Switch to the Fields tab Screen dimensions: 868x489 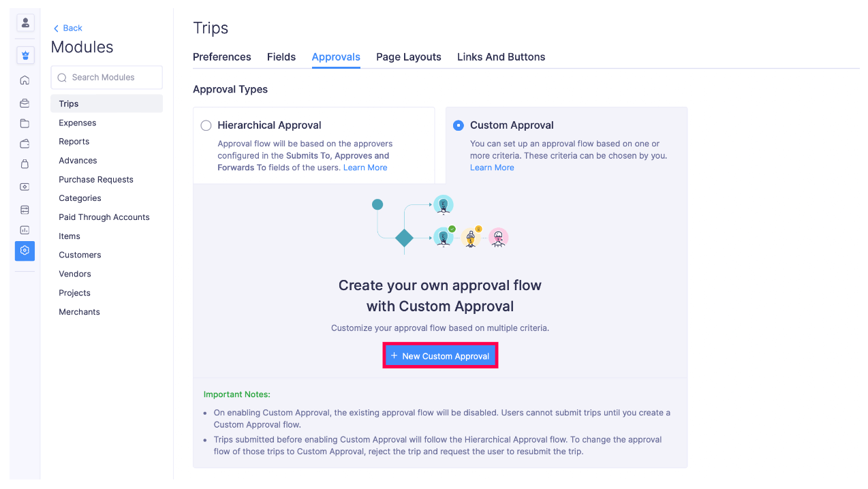[x=281, y=57]
